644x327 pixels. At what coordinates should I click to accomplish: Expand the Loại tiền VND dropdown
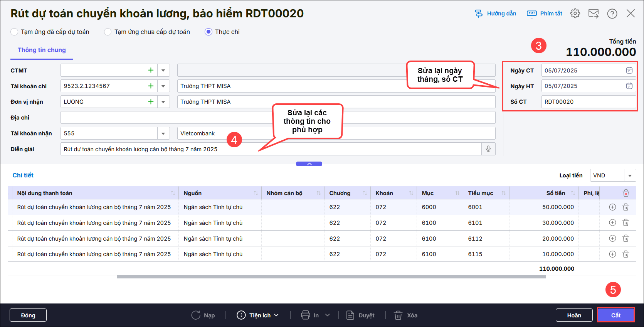(x=630, y=175)
